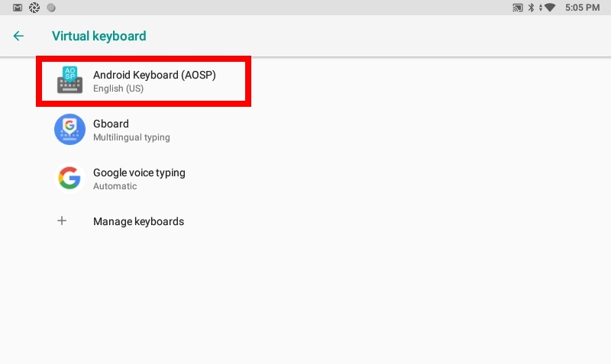Tap the Bluetooth status icon

(x=531, y=8)
